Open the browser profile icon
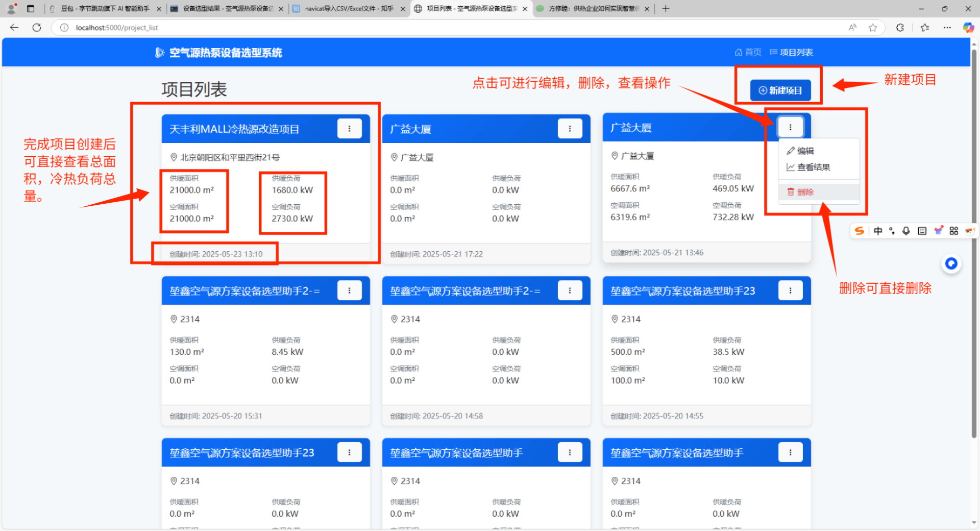The height and width of the screenshot is (531, 980). click(x=11, y=9)
